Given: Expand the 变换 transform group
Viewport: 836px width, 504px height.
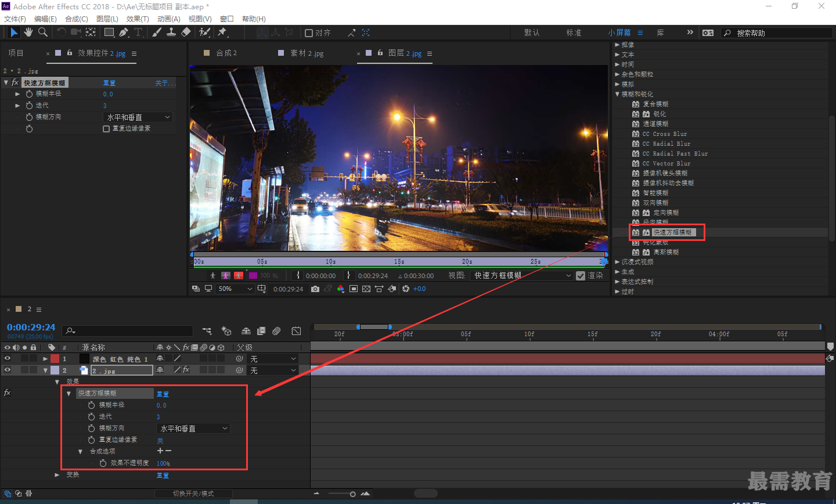Looking at the screenshot, I should pyautogui.click(x=57, y=475).
